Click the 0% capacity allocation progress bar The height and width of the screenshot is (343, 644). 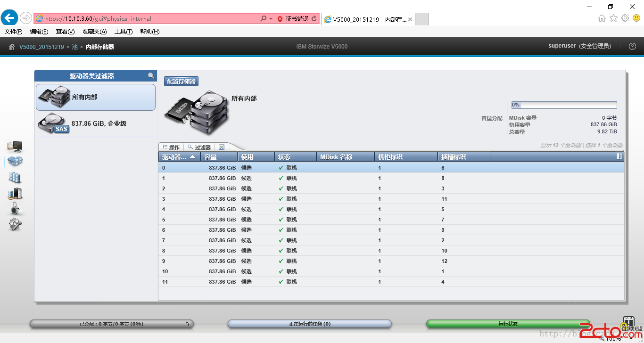[564, 105]
